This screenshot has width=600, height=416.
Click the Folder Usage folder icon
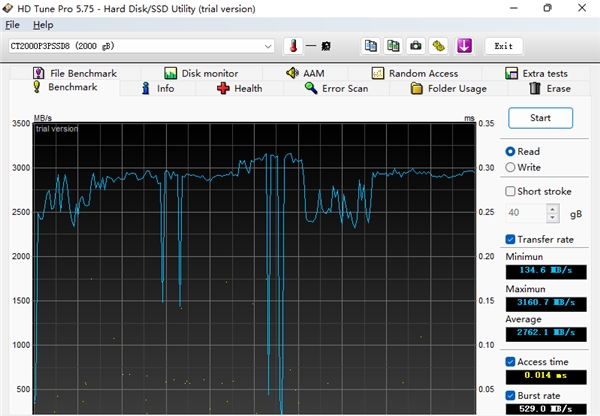[x=416, y=88]
